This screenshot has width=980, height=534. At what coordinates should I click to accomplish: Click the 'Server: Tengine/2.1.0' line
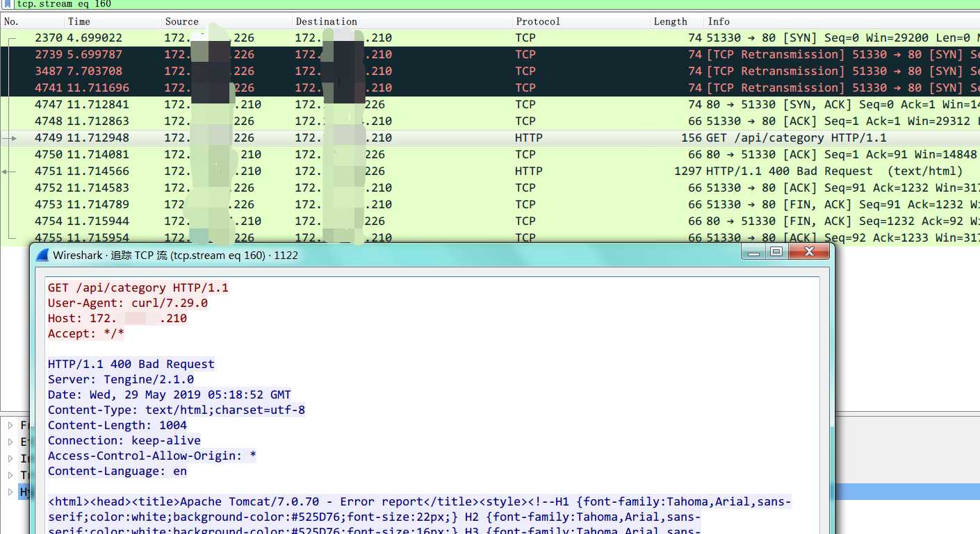coord(121,379)
